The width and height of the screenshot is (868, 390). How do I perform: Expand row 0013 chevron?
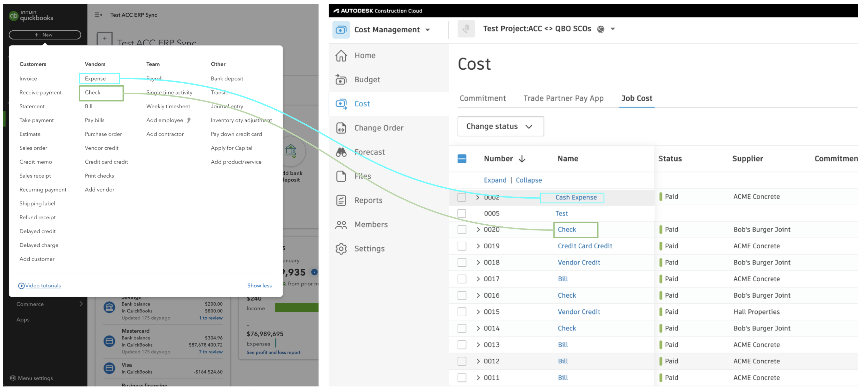pyautogui.click(x=478, y=345)
